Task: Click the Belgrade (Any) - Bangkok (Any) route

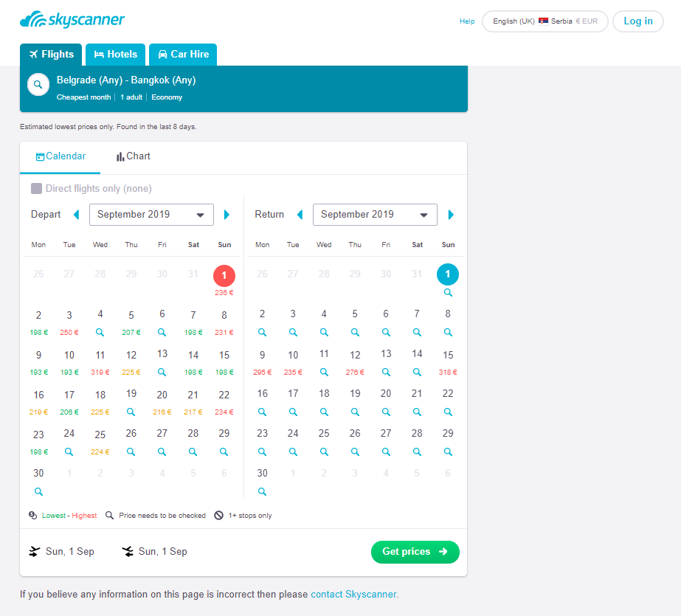Action: click(x=126, y=80)
